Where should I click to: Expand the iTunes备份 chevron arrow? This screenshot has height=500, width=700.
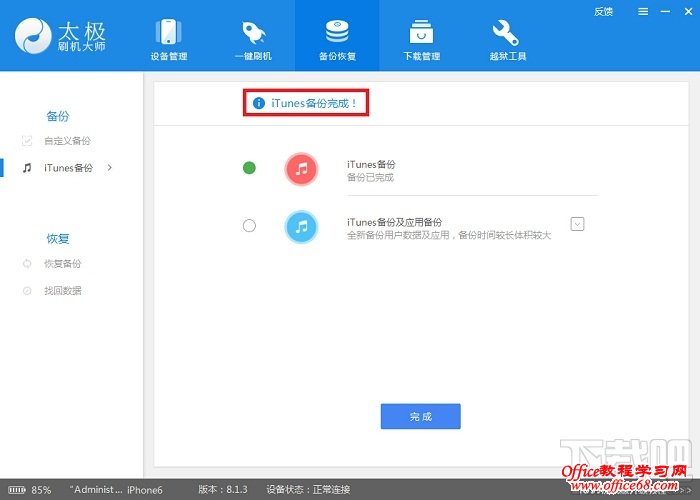[x=110, y=168]
